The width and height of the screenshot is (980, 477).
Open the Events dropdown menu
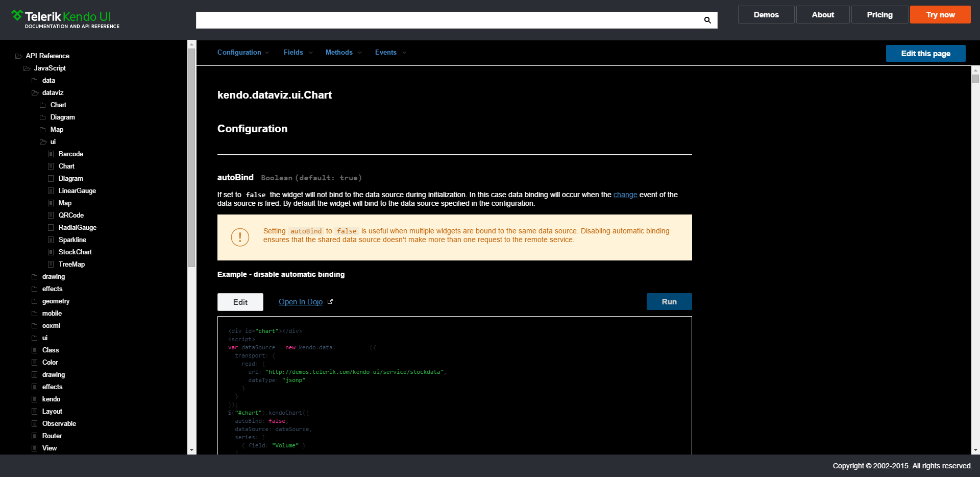[390, 53]
